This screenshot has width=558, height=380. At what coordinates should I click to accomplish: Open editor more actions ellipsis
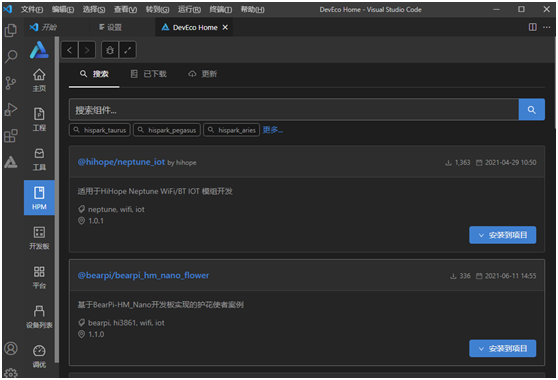[x=547, y=27]
